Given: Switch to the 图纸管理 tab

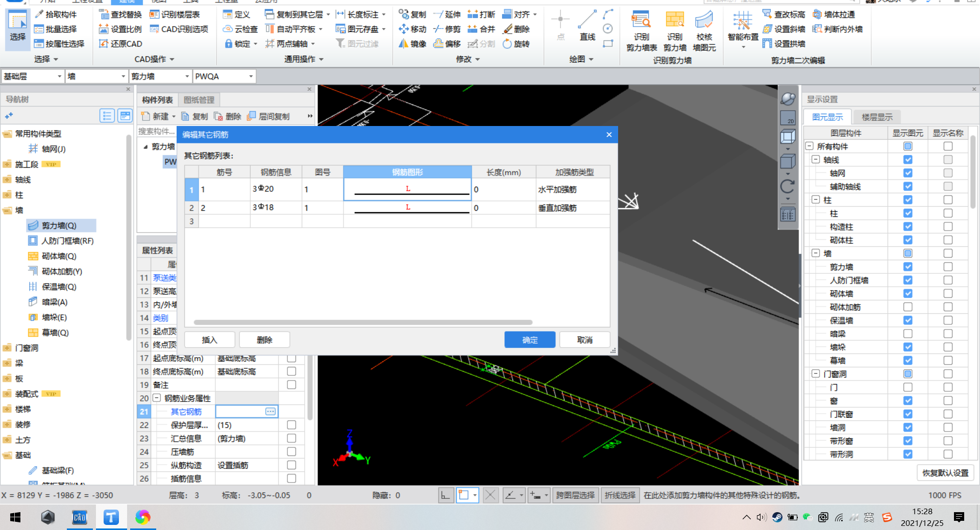Looking at the screenshot, I should (199, 100).
